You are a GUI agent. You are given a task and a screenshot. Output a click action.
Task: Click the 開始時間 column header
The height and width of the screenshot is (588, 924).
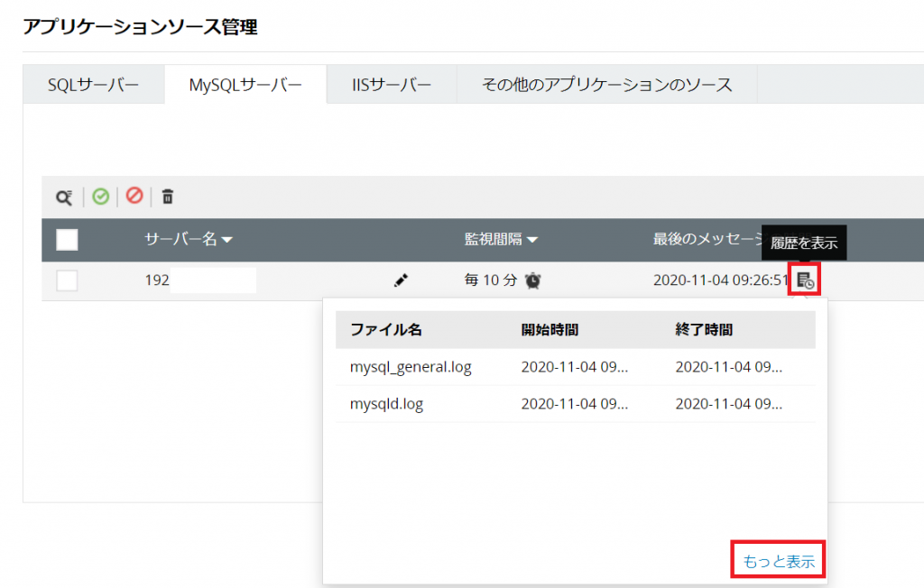[550, 329]
